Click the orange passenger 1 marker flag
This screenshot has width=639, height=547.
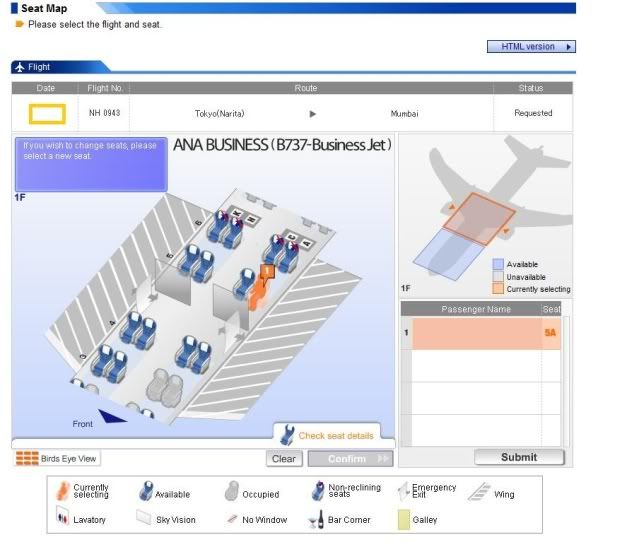[x=267, y=271]
